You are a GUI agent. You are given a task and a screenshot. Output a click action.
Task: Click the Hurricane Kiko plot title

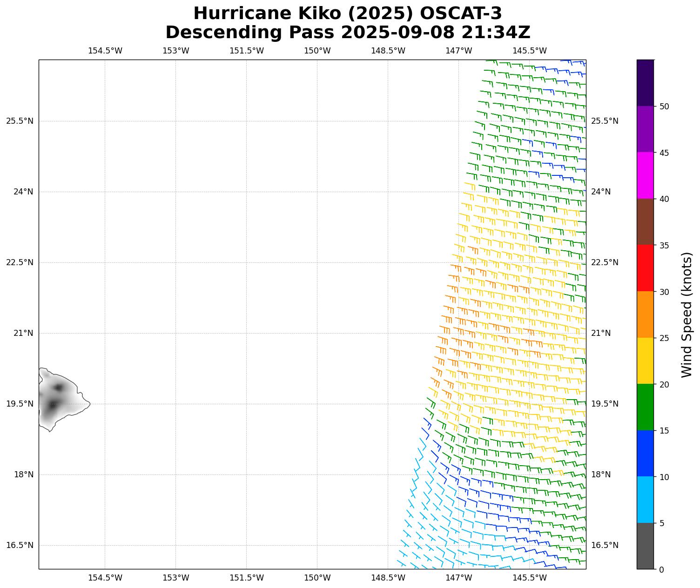[348, 13]
